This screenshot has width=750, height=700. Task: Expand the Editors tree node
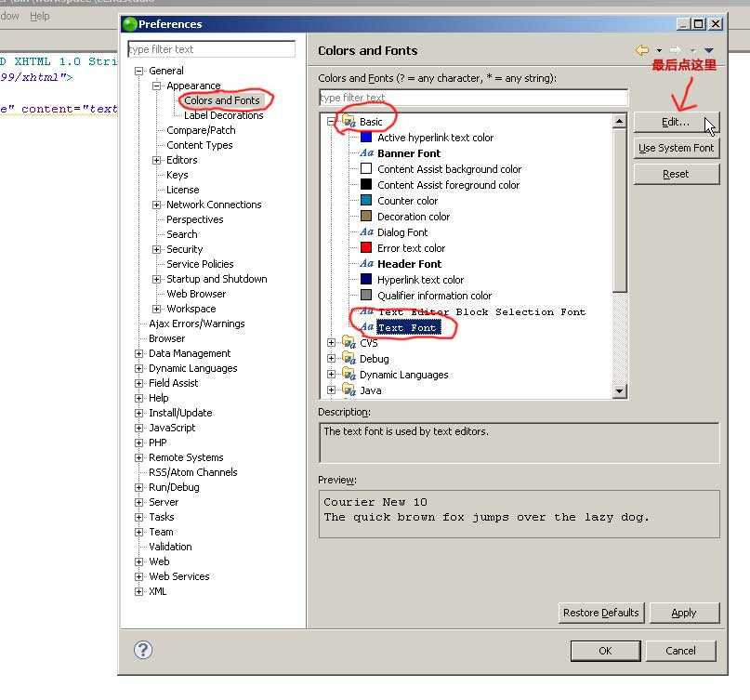point(156,160)
